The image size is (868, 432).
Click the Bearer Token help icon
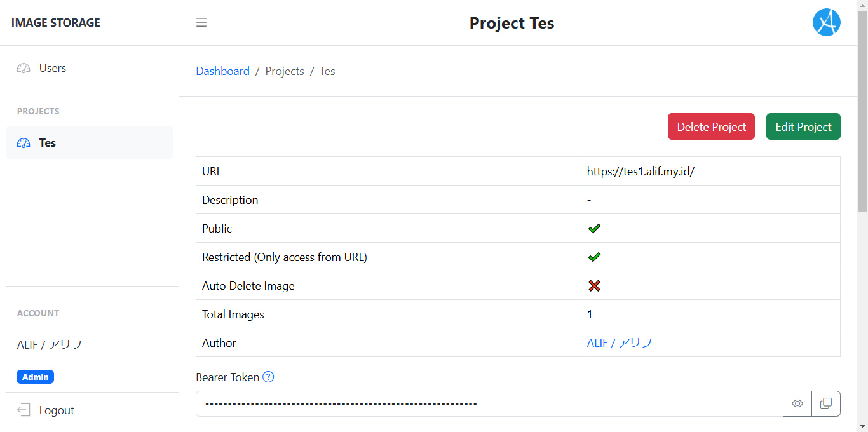pyautogui.click(x=268, y=377)
